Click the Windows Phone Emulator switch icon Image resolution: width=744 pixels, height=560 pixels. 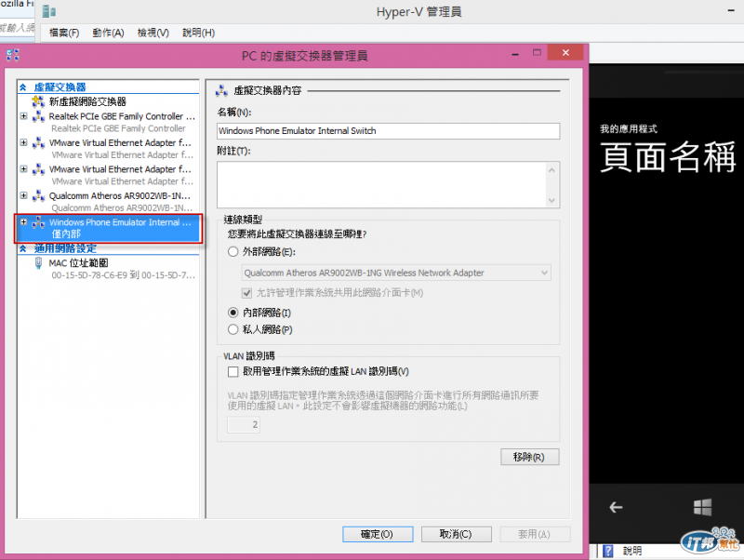point(38,222)
